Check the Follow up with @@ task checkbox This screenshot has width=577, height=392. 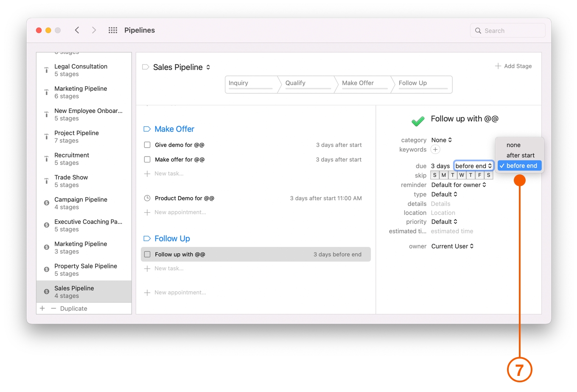coord(147,254)
